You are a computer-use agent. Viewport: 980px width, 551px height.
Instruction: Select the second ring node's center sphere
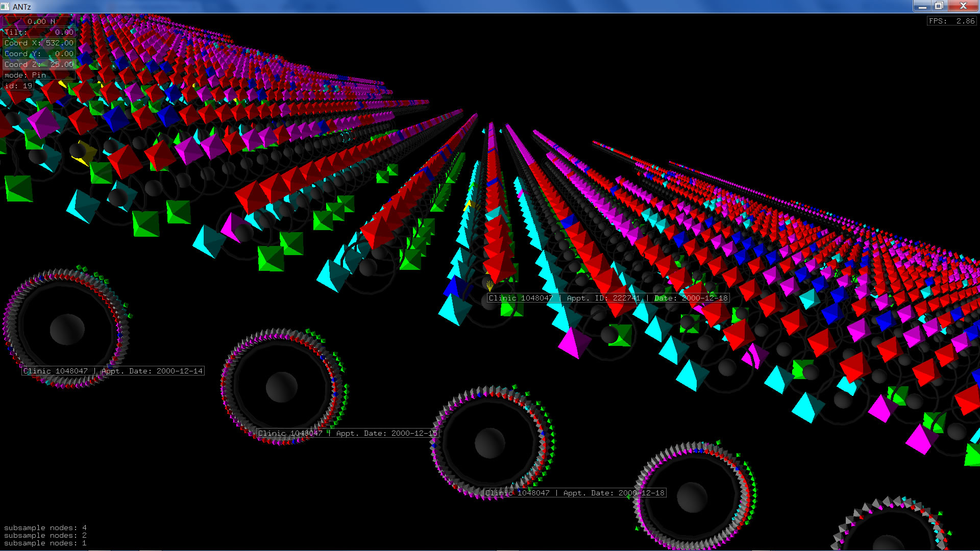[x=281, y=387]
